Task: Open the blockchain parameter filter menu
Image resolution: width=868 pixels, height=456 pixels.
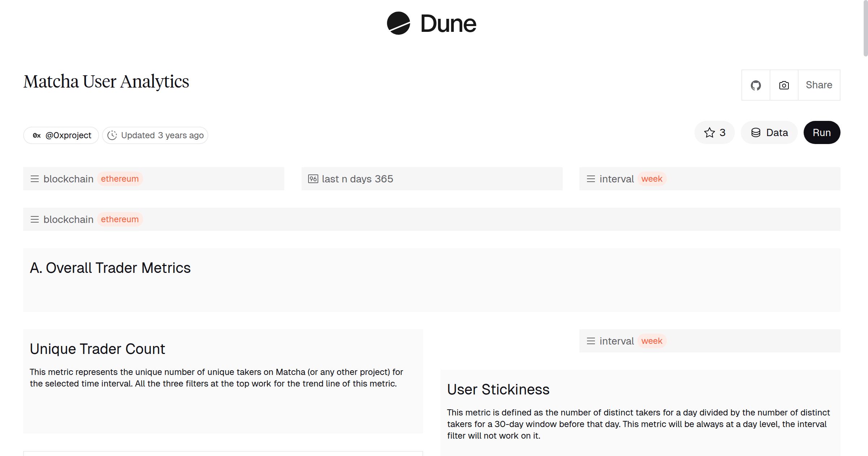Action: [35, 178]
